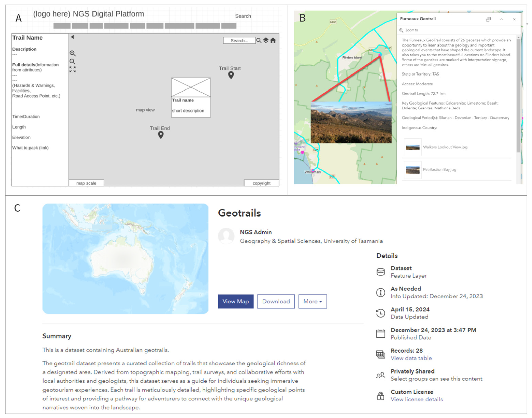Click the Whitemark label on the map
This screenshot has width=532, height=418.
coord(313,172)
